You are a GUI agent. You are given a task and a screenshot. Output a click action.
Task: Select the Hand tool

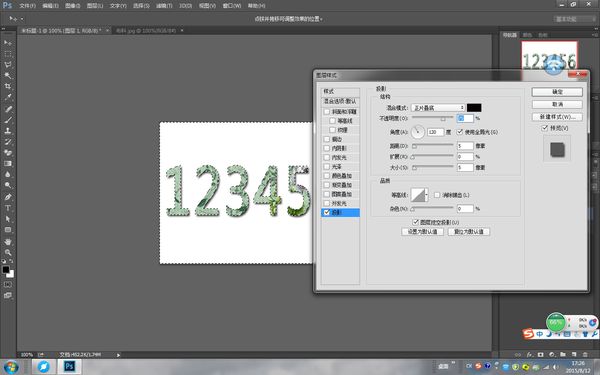point(8,241)
